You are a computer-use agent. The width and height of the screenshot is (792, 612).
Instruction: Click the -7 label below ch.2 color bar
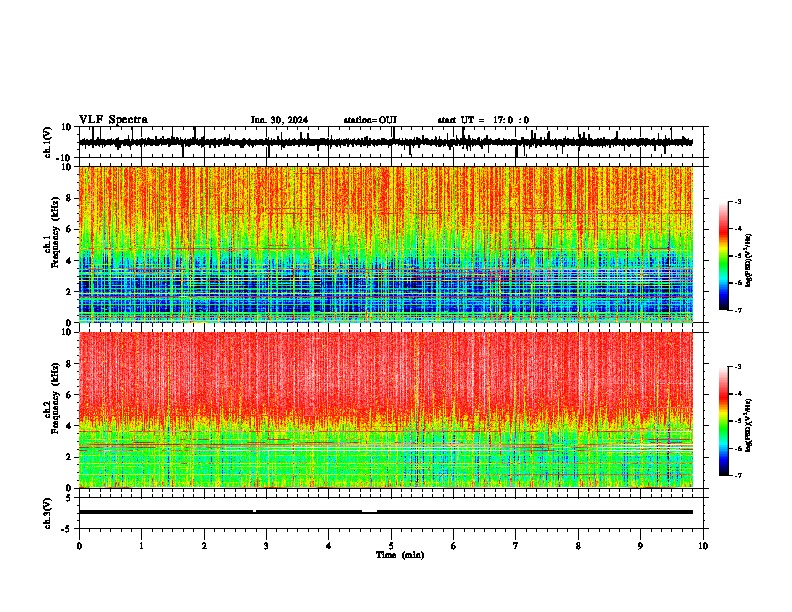tap(737, 475)
